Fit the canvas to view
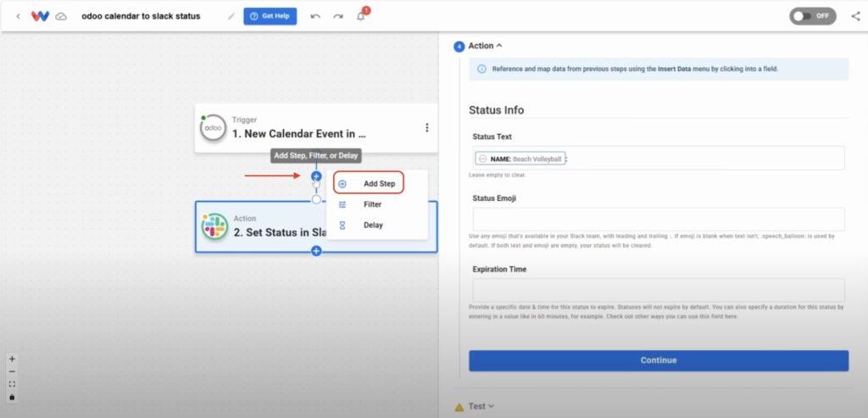Image resolution: width=868 pixels, height=418 pixels. click(x=12, y=384)
